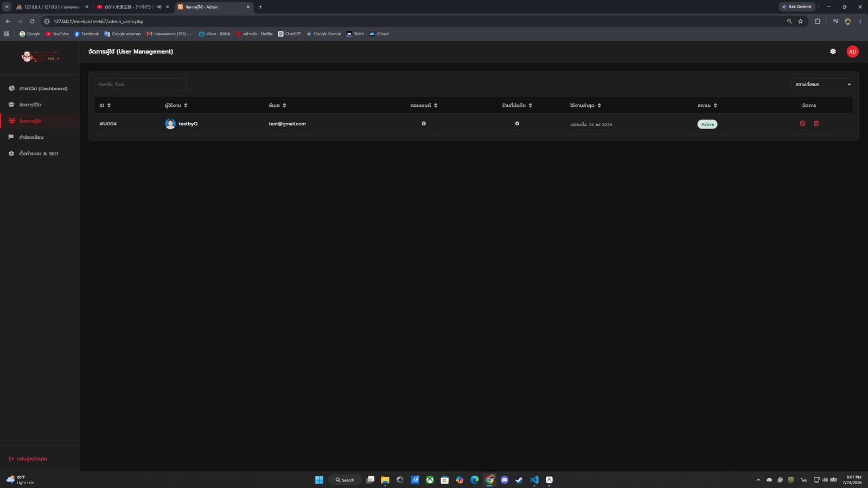The height and width of the screenshot is (488, 868).
Task: Click the site logo in sidebar
Action: (40, 56)
